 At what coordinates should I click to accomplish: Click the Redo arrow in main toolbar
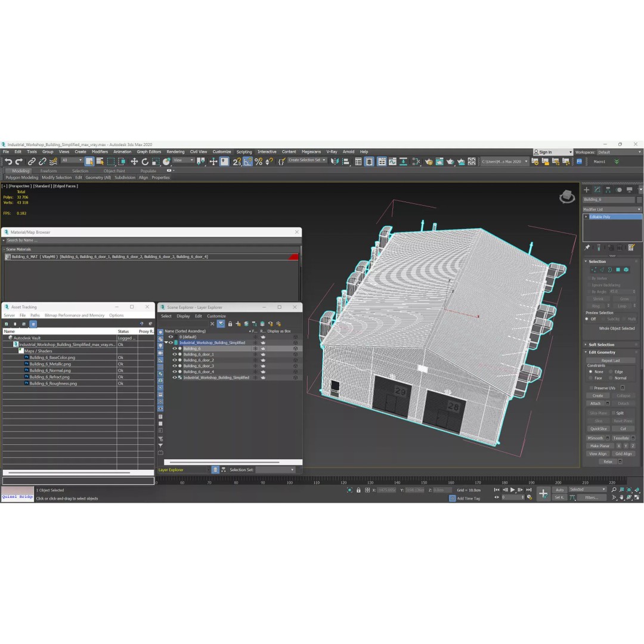coord(19,162)
